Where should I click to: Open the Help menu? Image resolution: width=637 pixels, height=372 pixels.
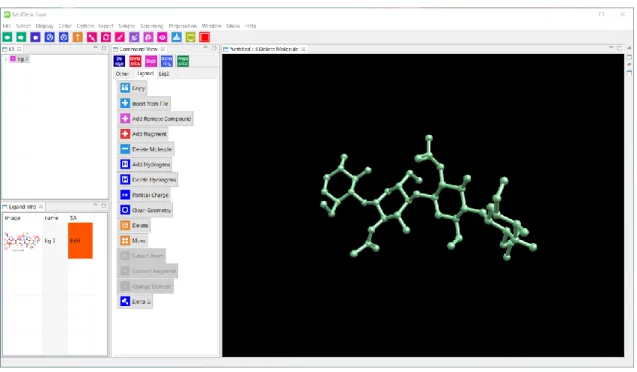pyautogui.click(x=250, y=26)
